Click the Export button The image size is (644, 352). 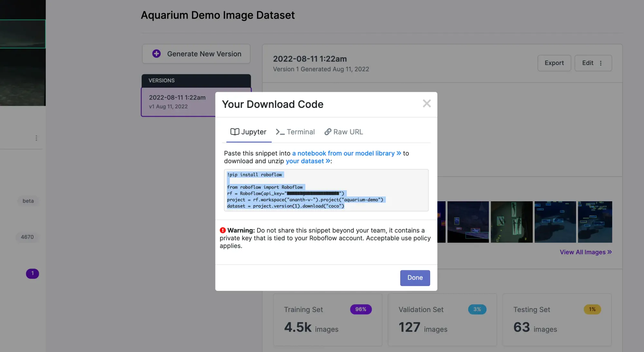pyautogui.click(x=554, y=63)
